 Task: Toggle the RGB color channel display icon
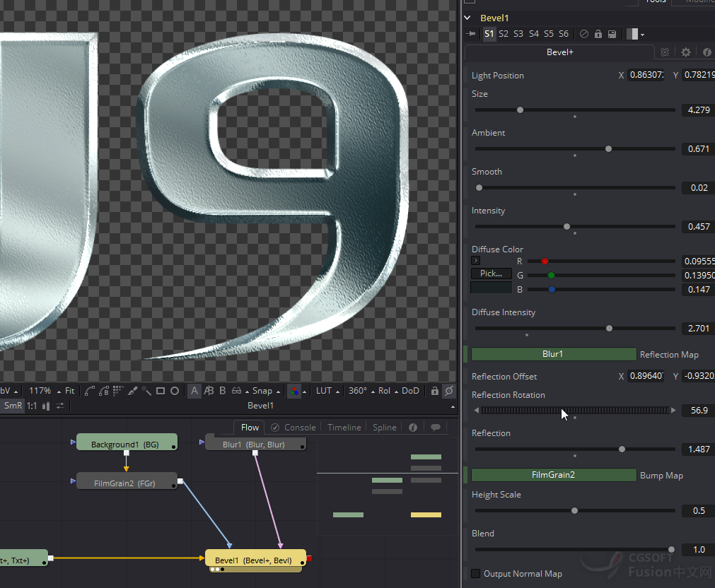coord(294,391)
